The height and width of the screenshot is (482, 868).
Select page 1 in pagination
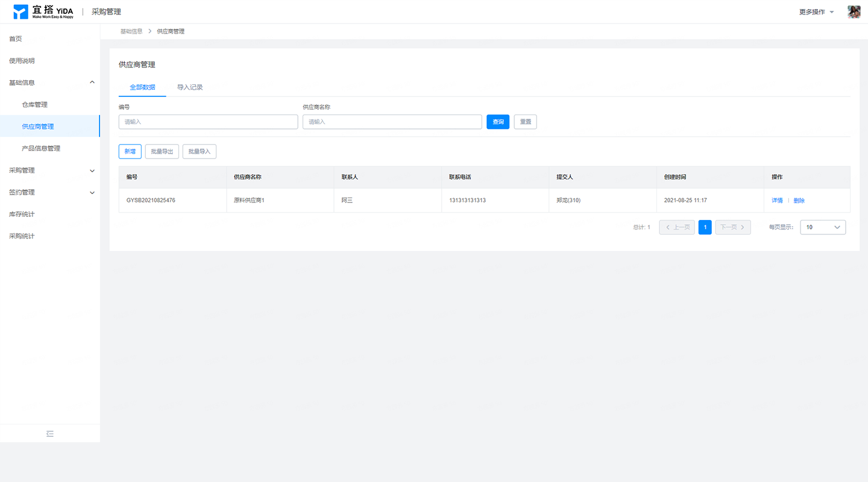(x=705, y=227)
